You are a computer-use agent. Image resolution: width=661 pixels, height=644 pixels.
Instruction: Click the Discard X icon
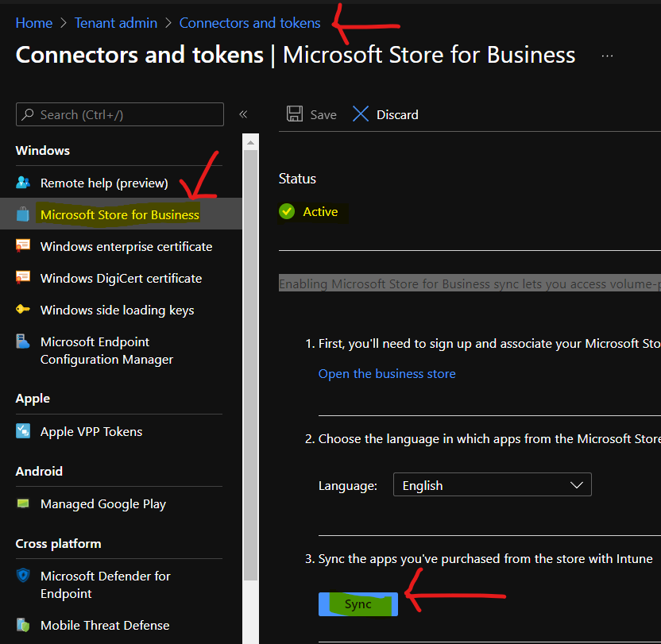pyautogui.click(x=361, y=114)
